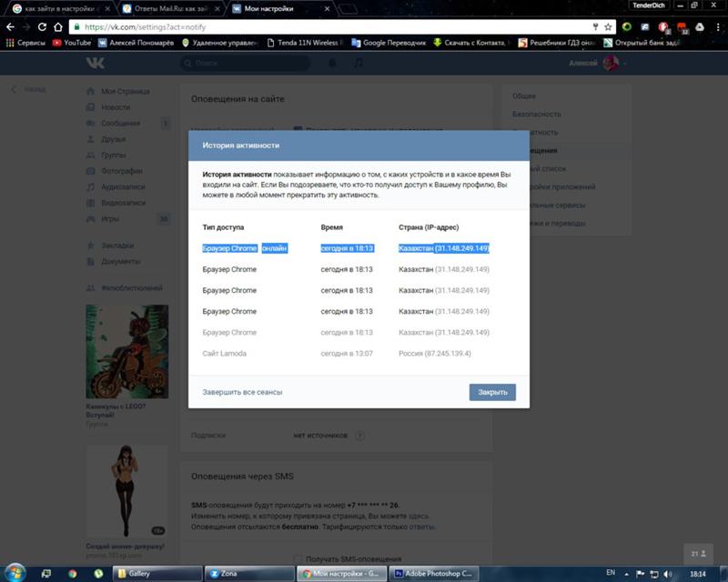Open Zona from the taskbar
The width and height of the screenshot is (728, 582).
click(249, 574)
